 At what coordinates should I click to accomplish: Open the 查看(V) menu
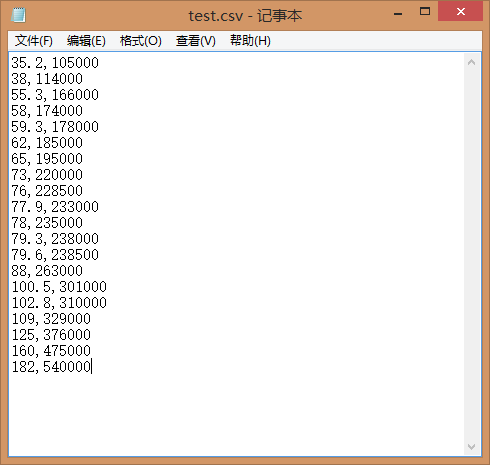coord(196,41)
